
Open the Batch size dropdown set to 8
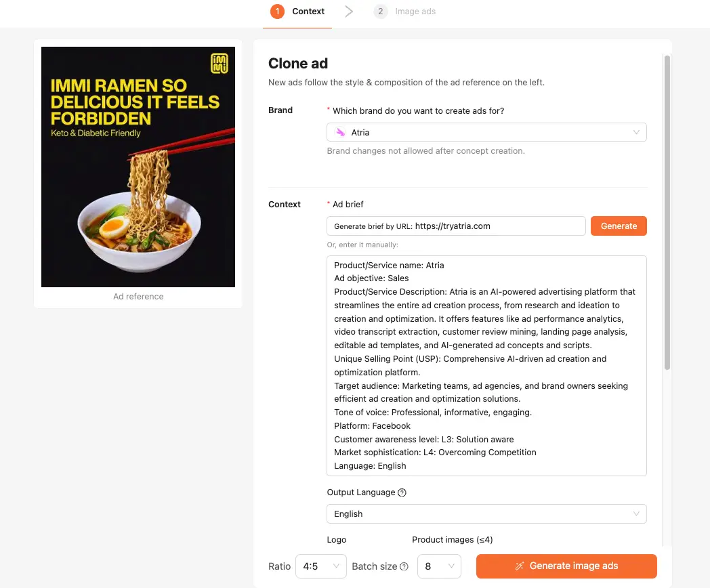coord(439,566)
